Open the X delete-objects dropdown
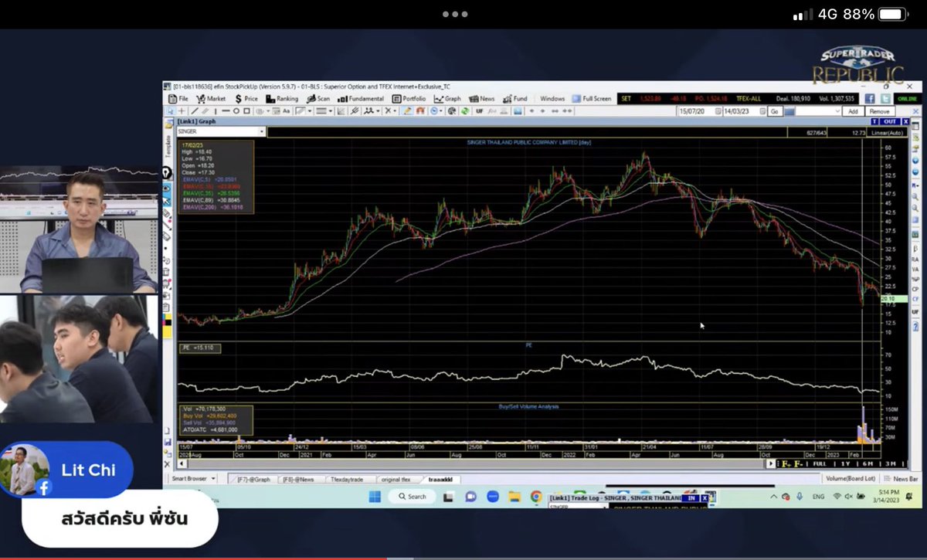Screen dimensions: 927x560 point(393,111)
